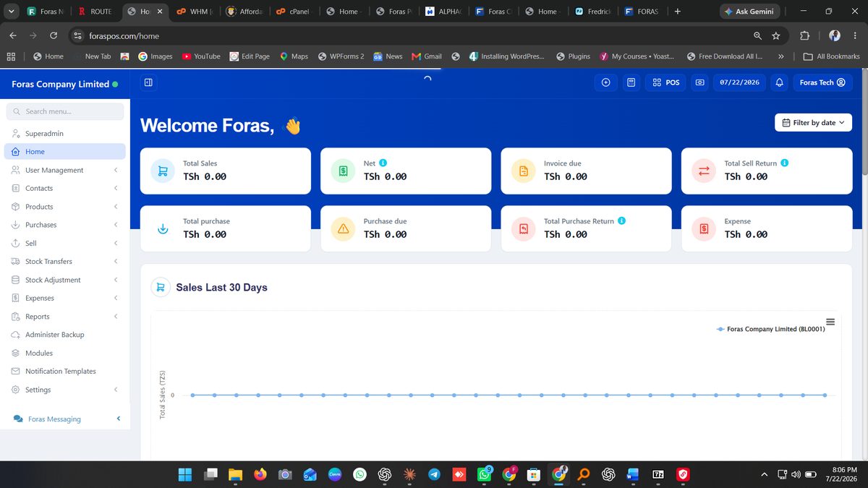Expand the Products sidebar menu
The width and height of the screenshot is (868, 488).
point(65,207)
